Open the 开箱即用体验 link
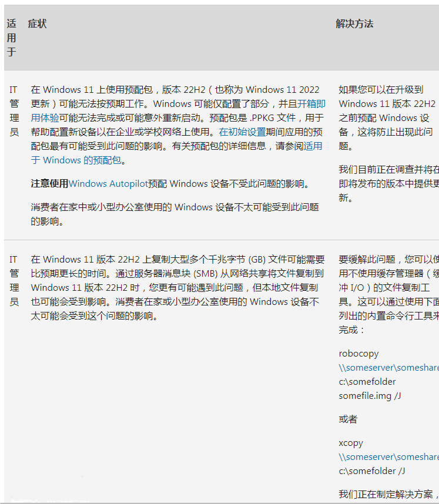The height and width of the screenshot is (504, 439). tap(311, 104)
